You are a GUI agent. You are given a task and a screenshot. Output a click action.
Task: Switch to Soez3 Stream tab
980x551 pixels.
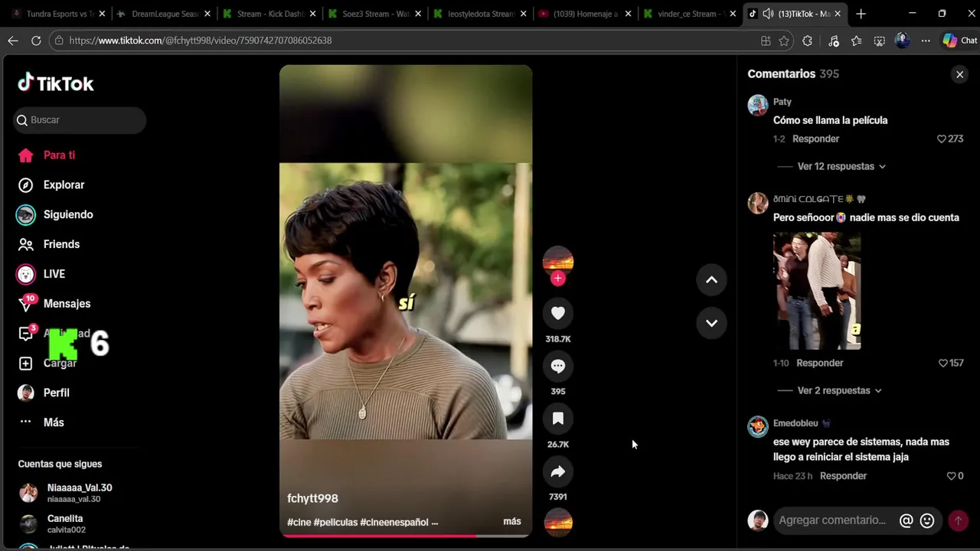click(375, 14)
